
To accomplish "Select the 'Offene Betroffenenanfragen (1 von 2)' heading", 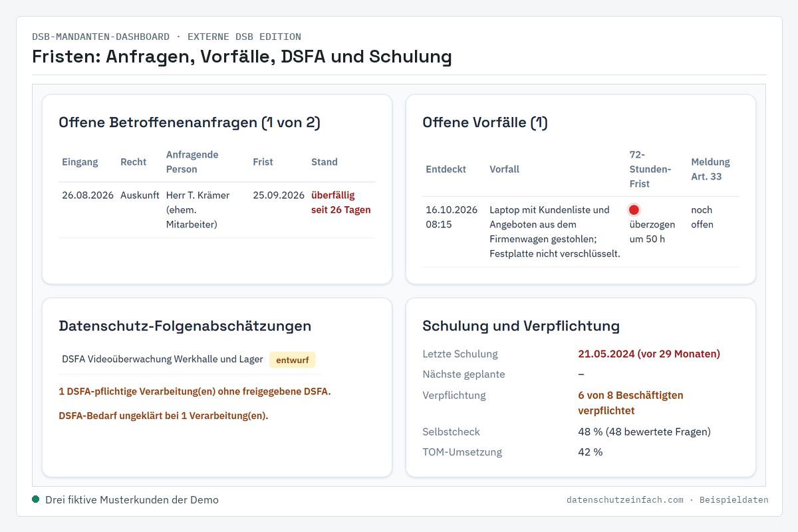I will (190, 122).
